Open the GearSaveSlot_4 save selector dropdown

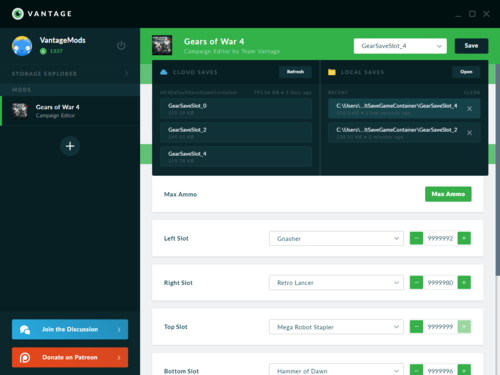point(400,46)
